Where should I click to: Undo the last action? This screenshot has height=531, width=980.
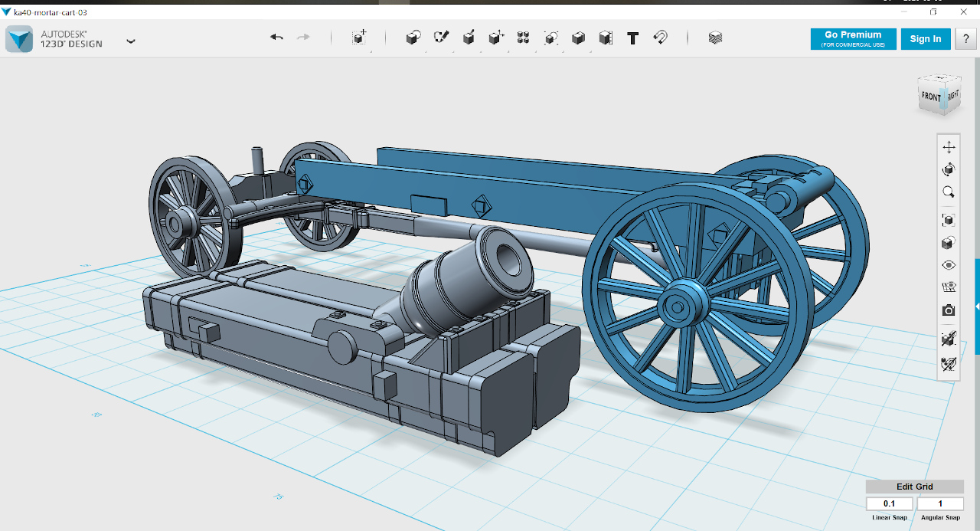coord(277,38)
